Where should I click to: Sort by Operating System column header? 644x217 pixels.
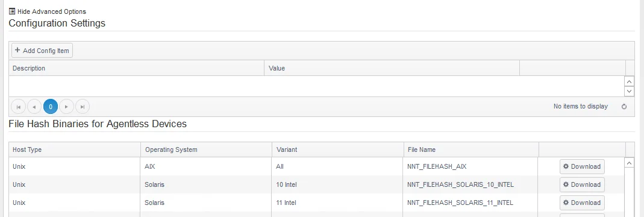tap(171, 149)
